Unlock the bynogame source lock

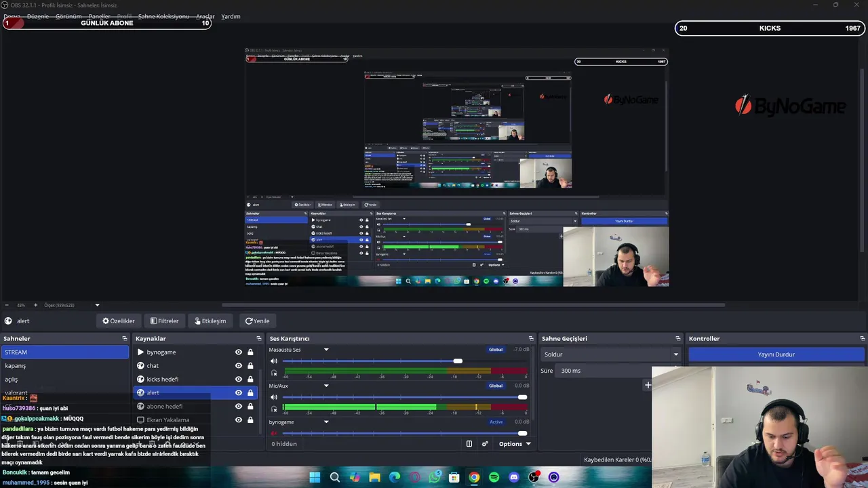(250, 352)
